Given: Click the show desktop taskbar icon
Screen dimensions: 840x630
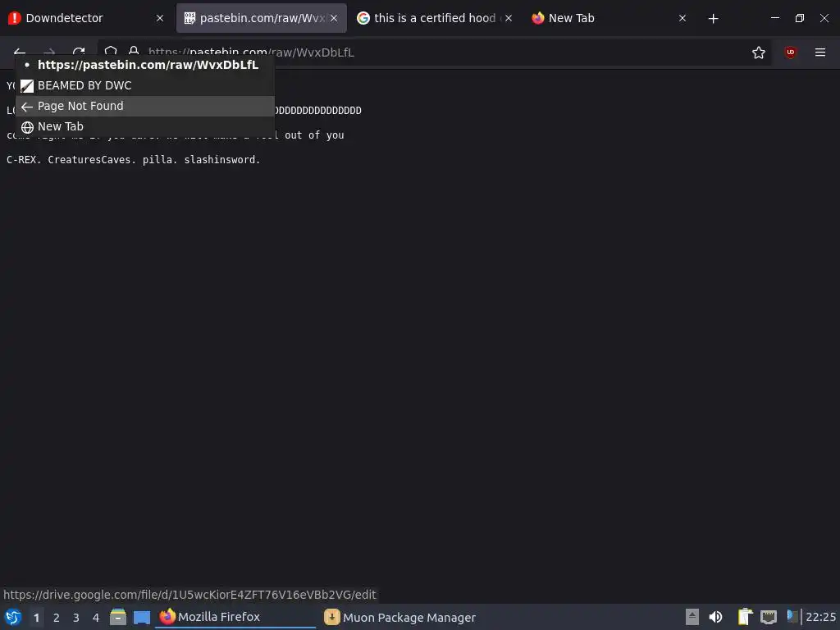Looking at the screenshot, I should (142, 617).
